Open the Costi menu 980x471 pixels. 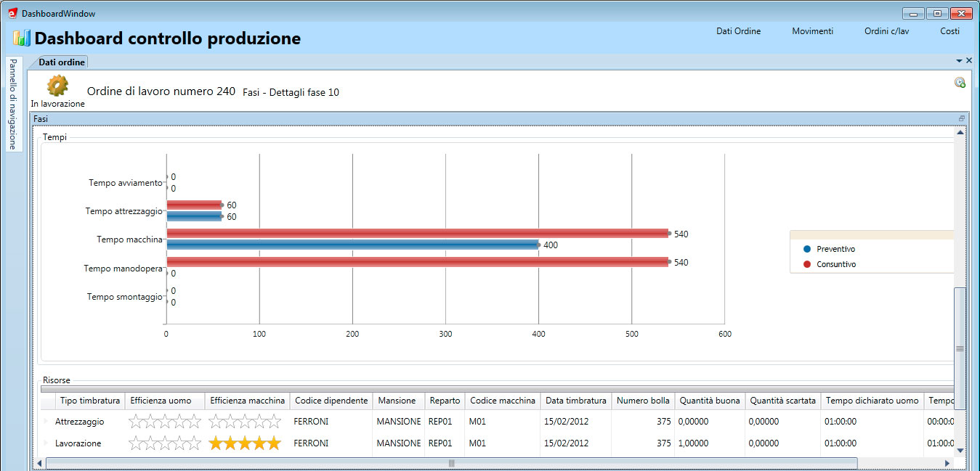[949, 31]
